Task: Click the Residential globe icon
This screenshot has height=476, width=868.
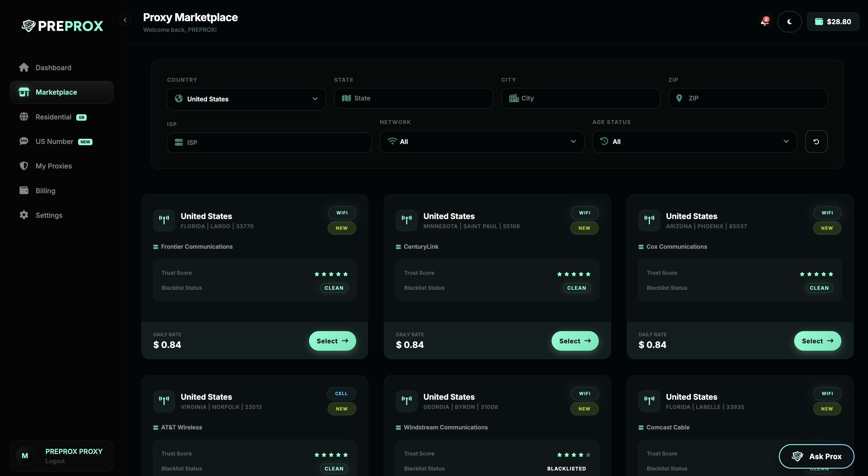Action: 24,117
